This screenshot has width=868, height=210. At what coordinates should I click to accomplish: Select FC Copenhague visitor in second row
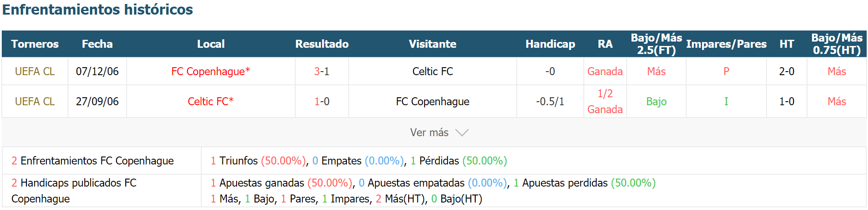[432, 101]
